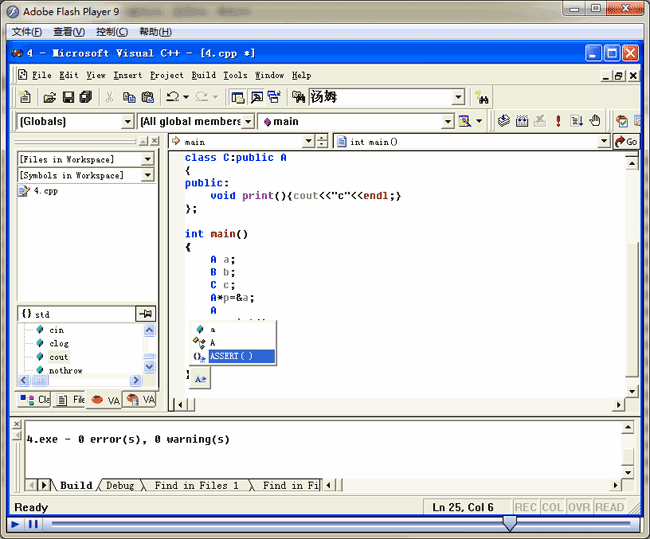
Task: Expand the All global members dropdown
Action: click(249, 121)
